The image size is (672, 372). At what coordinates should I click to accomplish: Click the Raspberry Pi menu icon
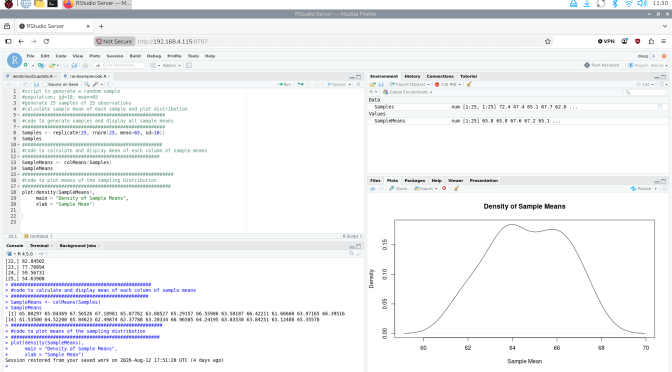[x=9, y=4]
